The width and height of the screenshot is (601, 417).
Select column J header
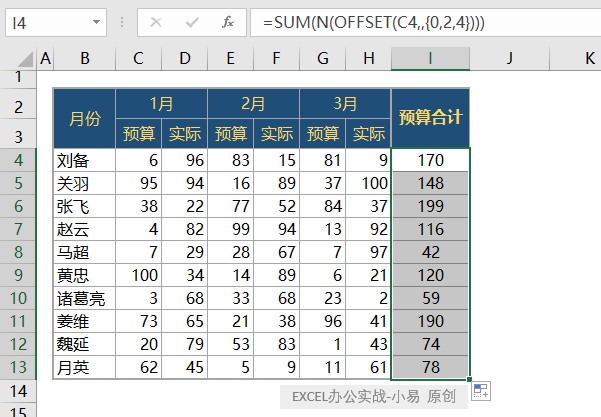[509, 59]
